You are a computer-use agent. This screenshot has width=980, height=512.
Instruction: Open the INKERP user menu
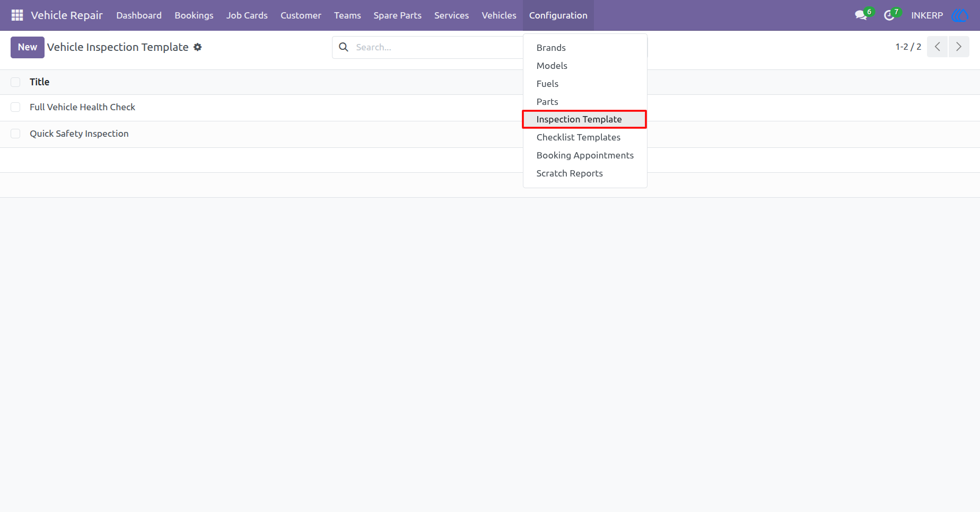[x=927, y=15]
